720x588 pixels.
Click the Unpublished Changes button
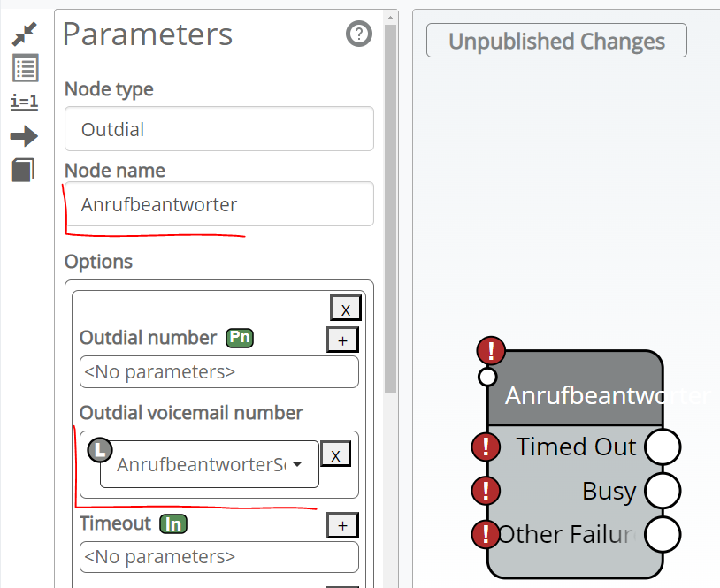pos(556,41)
